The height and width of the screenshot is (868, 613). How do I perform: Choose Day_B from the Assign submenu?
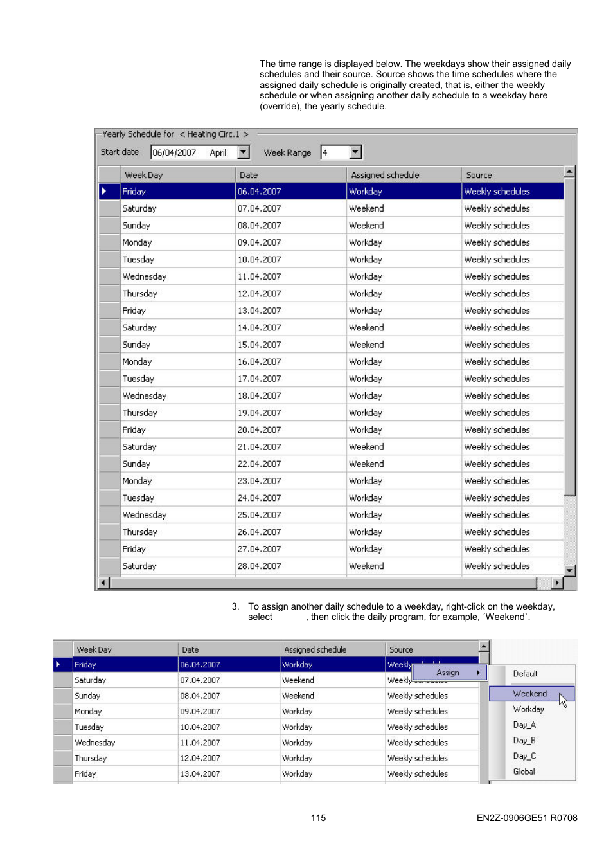click(532, 741)
